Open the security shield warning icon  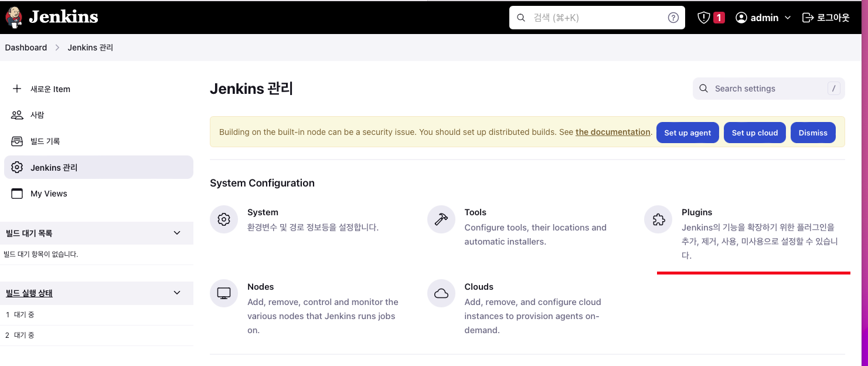pyautogui.click(x=704, y=18)
